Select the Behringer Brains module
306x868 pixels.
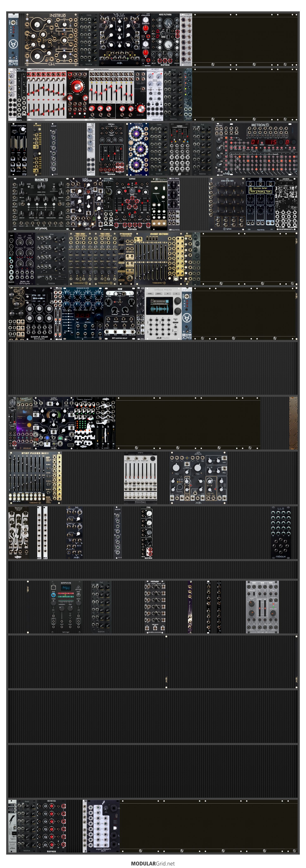point(66,607)
